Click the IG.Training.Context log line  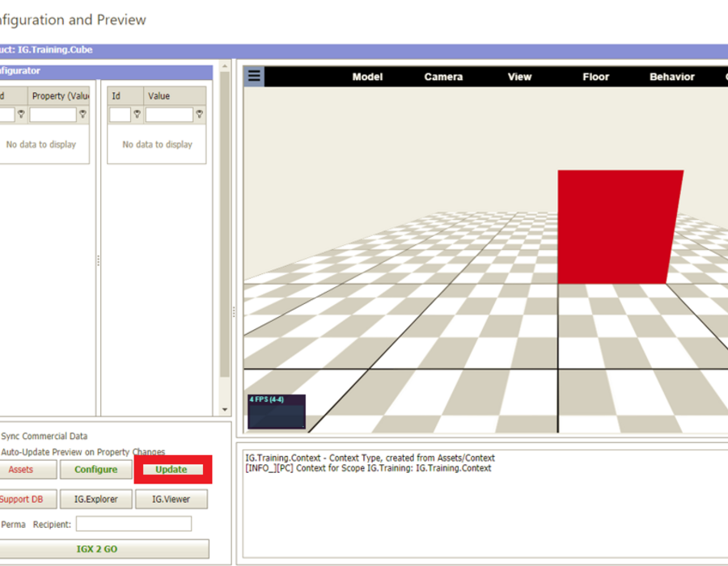coord(370,458)
